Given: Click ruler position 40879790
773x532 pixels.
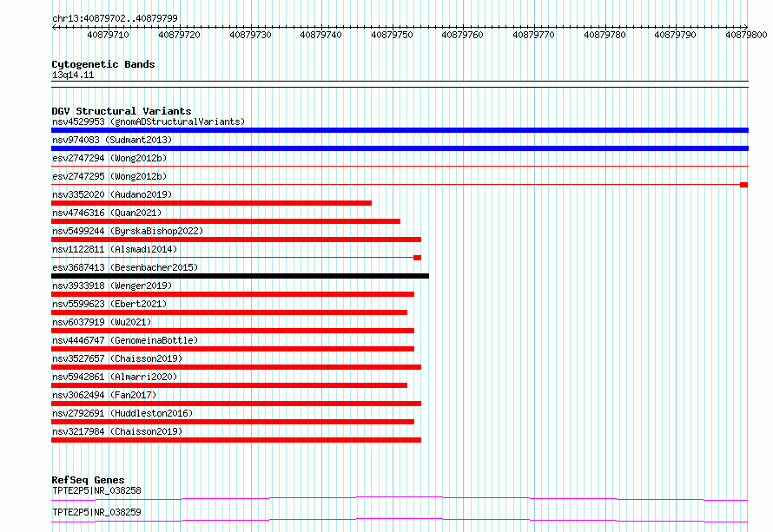Looking at the screenshot, I should click(x=675, y=35).
